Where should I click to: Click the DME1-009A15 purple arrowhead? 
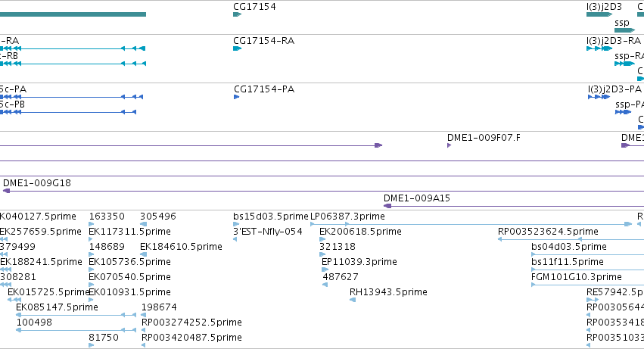tap(387, 206)
